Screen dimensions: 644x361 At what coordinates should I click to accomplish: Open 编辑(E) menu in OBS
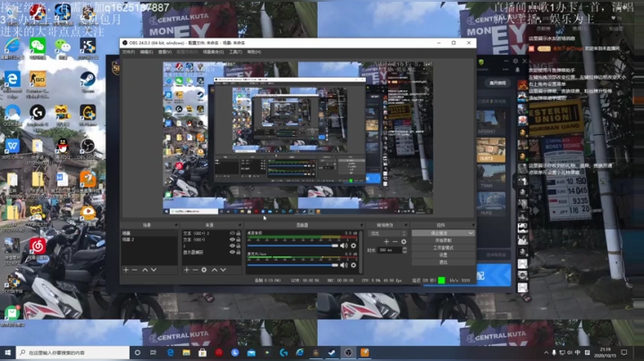[x=146, y=52]
